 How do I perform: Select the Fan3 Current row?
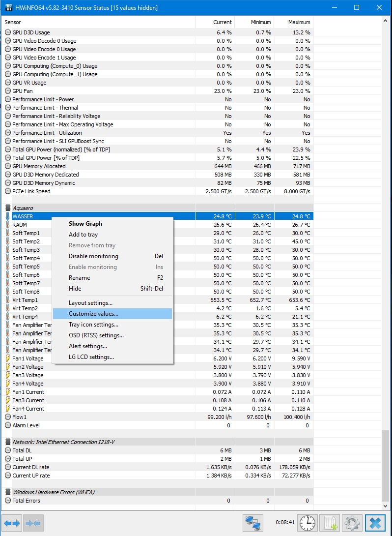(157, 400)
